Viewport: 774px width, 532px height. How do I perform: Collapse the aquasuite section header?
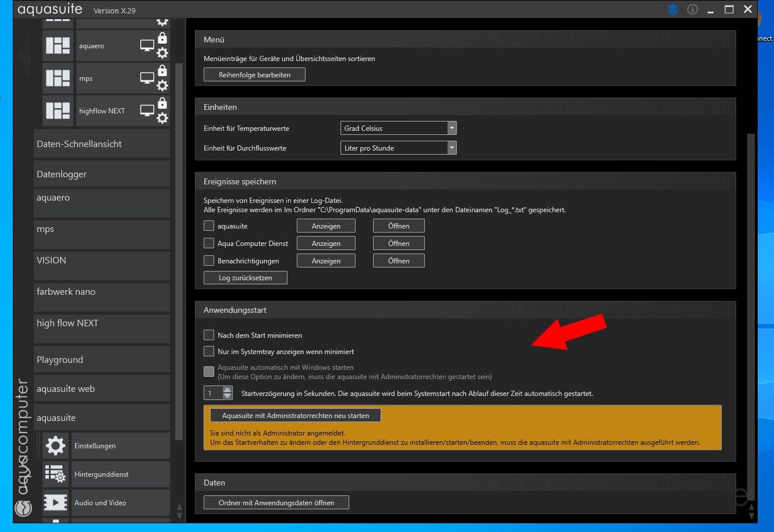pyautogui.click(x=102, y=417)
